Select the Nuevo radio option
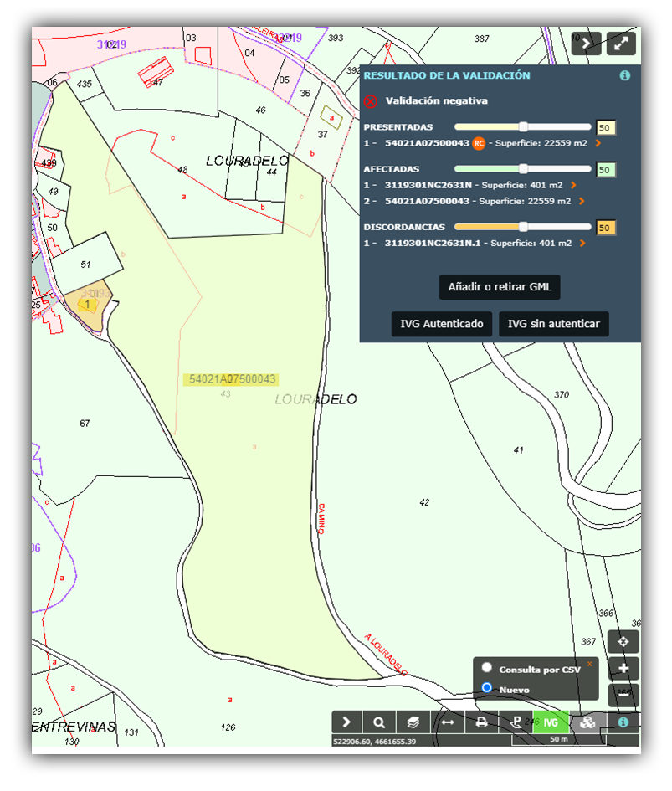The height and width of the screenshot is (791, 672). (x=486, y=687)
